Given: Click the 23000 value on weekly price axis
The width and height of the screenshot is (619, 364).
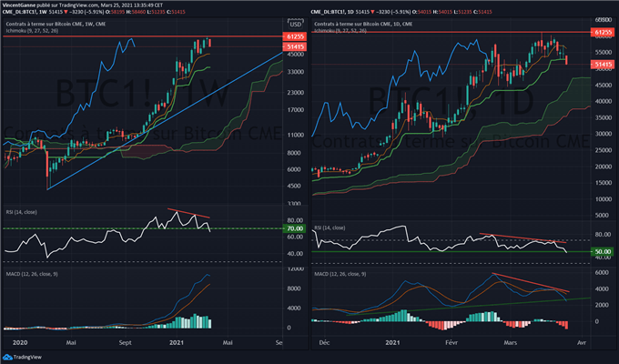Looking at the screenshot, I should click(296, 93).
